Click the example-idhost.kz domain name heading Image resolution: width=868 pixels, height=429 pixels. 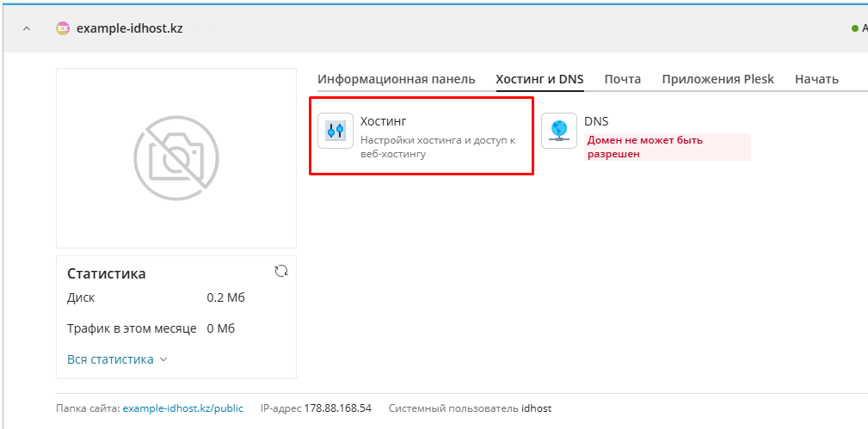tap(129, 28)
